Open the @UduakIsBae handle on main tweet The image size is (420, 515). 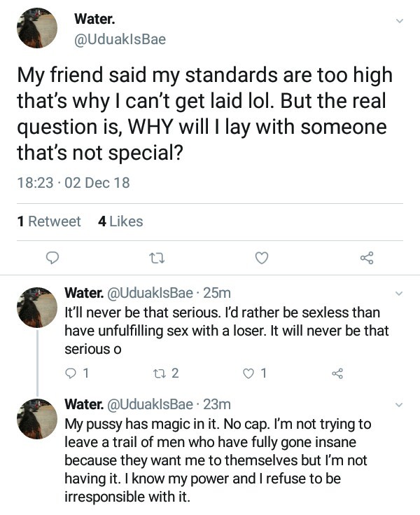pyautogui.click(x=120, y=39)
